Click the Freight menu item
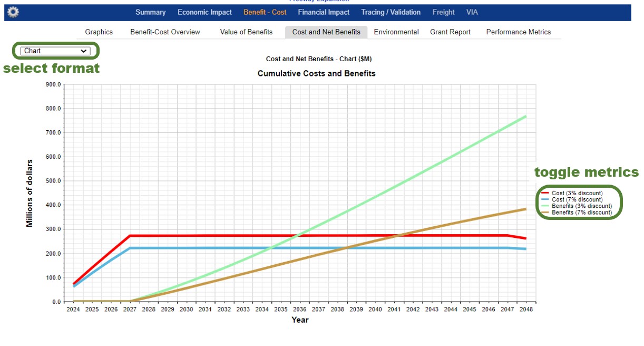Viewport: 644px width, 346px height. click(x=443, y=12)
